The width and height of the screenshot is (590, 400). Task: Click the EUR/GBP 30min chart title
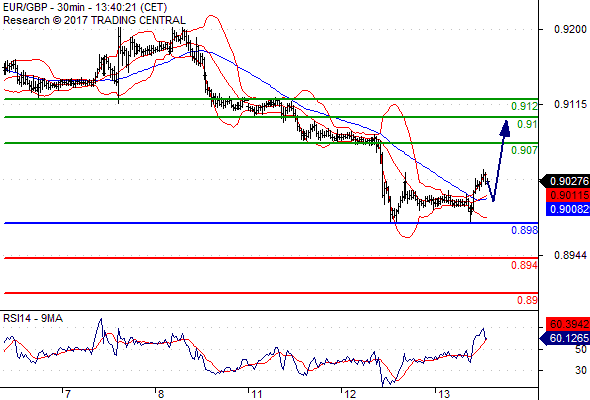pyautogui.click(x=85, y=8)
